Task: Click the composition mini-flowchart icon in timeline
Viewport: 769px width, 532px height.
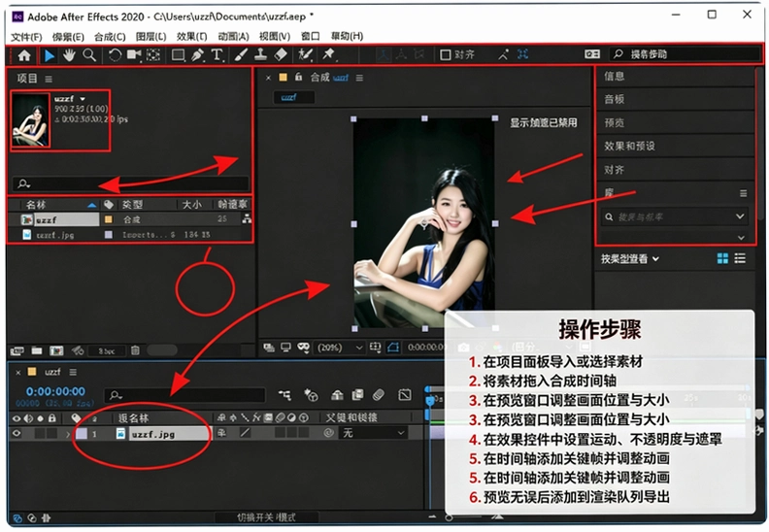Action: (x=284, y=395)
